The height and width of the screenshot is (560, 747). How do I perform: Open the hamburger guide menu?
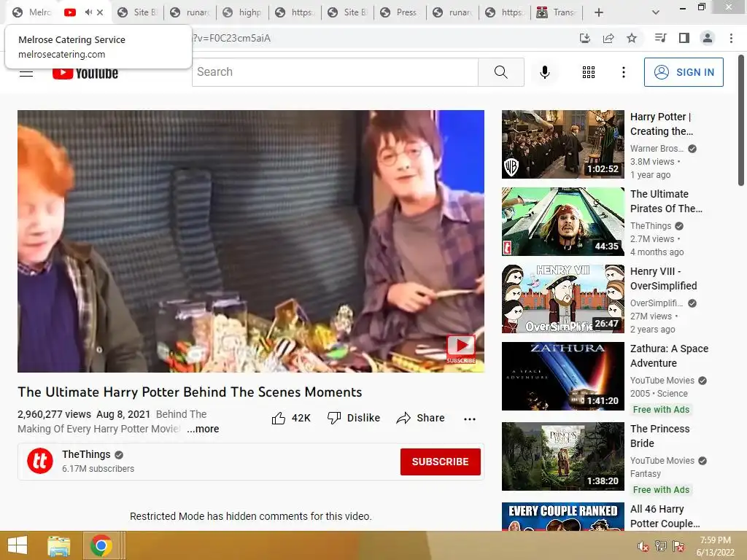(26, 73)
